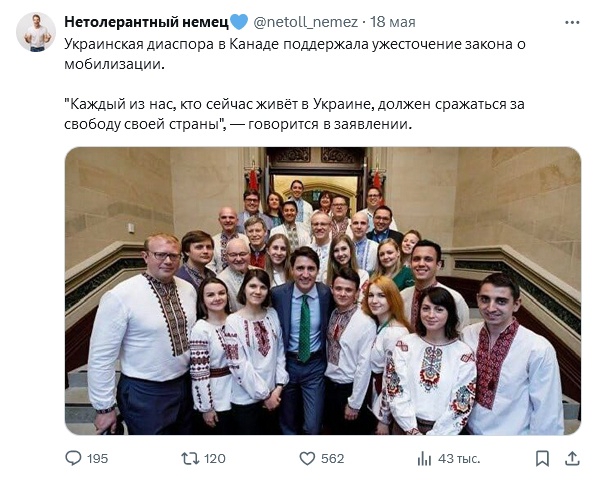This screenshot has width=598, height=480.
Task: Open the @netoll_nemez handle link
Action: [305, 22]
